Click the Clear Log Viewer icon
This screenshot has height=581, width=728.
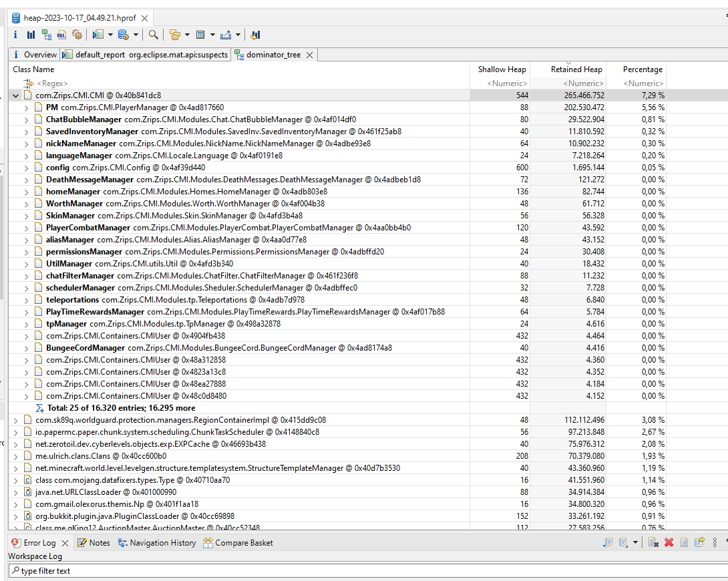click(x=652, y=542)
